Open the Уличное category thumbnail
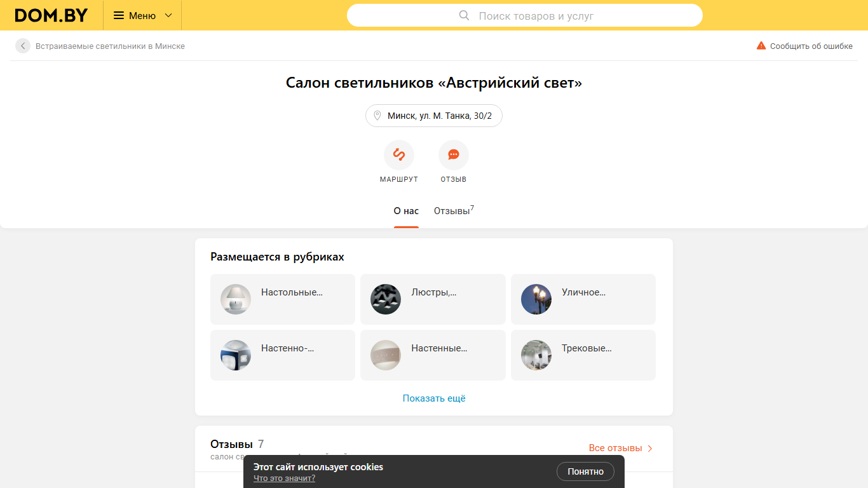Image resolution: width=868 pixels, height=488 pixels. coord(536,299)
